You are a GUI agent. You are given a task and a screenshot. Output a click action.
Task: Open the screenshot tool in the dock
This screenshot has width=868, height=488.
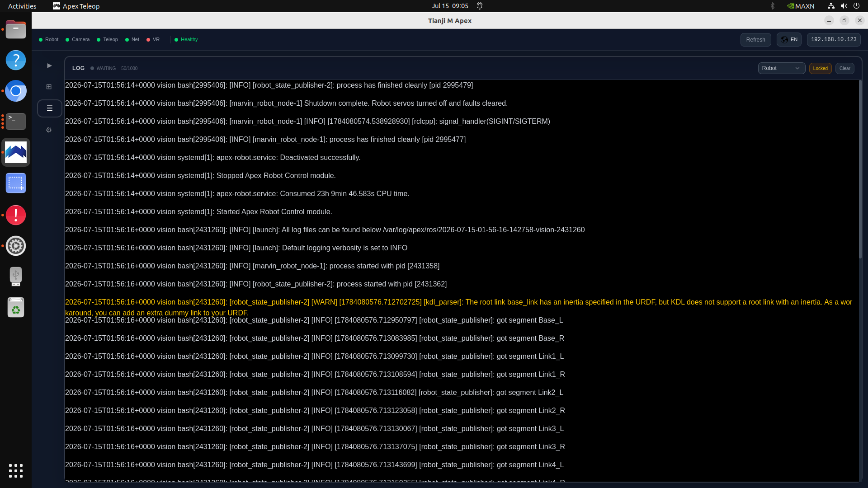[16, 183]
